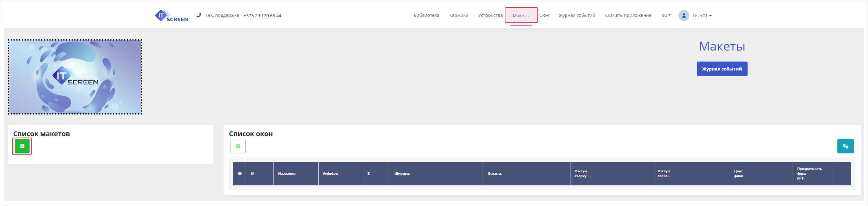This screenshot has width=868, height=206.
Task: Expand the RU language dropdown
Action: (x=666, y=15)
